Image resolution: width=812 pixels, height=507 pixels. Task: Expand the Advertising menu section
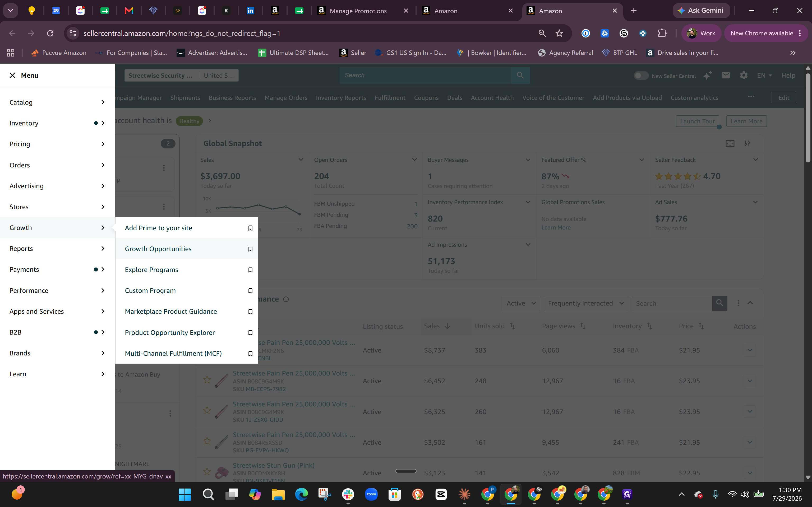(57, 186)
